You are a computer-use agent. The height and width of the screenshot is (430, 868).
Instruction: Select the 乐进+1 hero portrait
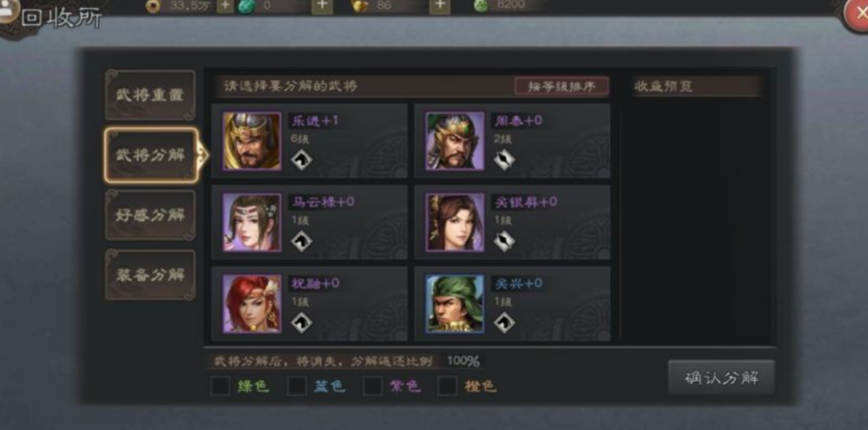point(252,141)
